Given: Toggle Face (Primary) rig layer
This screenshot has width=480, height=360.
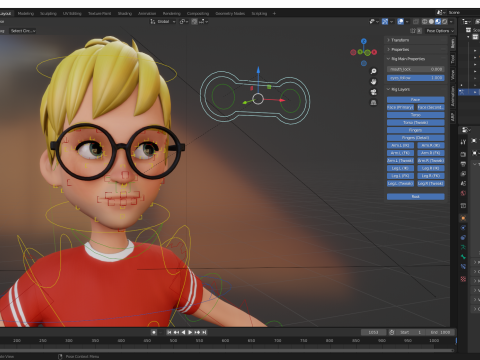Looking at the screenshot, I should (x=400, y=107).
